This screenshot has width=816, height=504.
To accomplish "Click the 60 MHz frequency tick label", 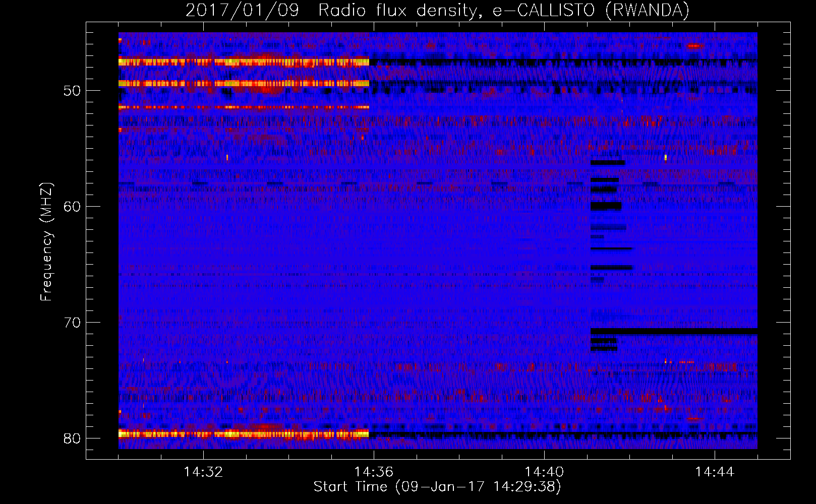I will (x=72, y=207).
